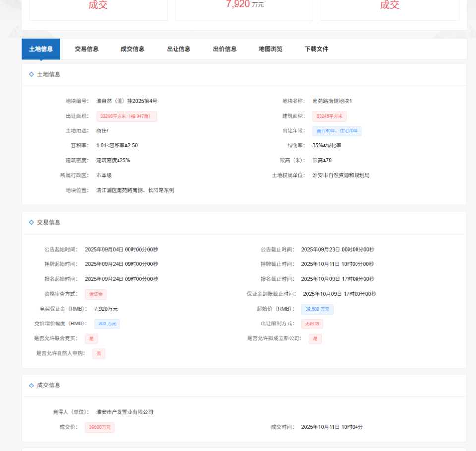The width and height of the screenshot is (476, 451).
Task: Toggle the 是 badge for 是否允许拟成立新公司
Action: pos(315,338)
